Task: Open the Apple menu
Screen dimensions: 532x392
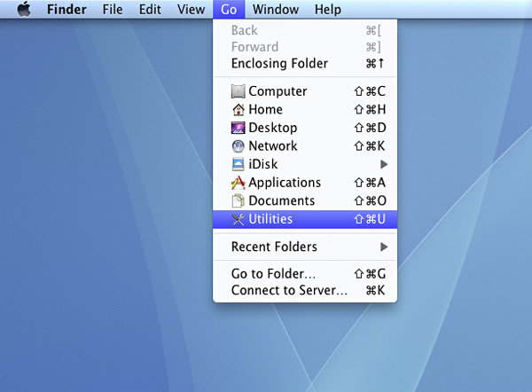Action: (x=24, y=9)
